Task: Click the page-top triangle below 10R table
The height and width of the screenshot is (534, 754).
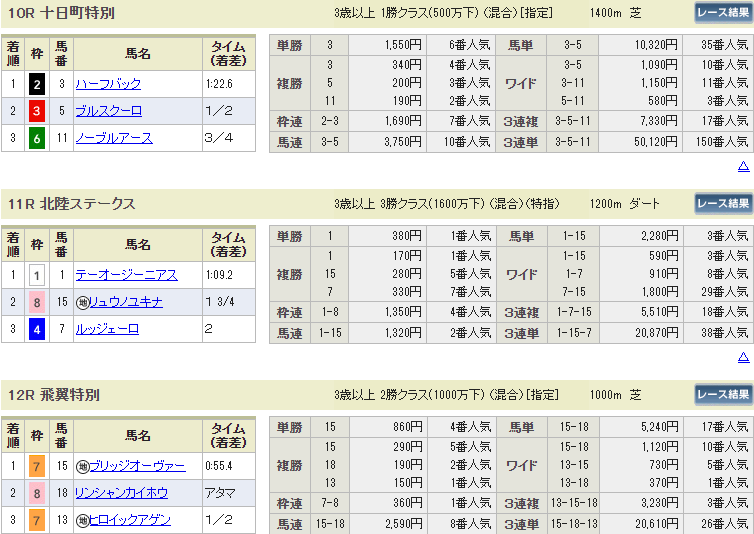Action: [743, 166]
